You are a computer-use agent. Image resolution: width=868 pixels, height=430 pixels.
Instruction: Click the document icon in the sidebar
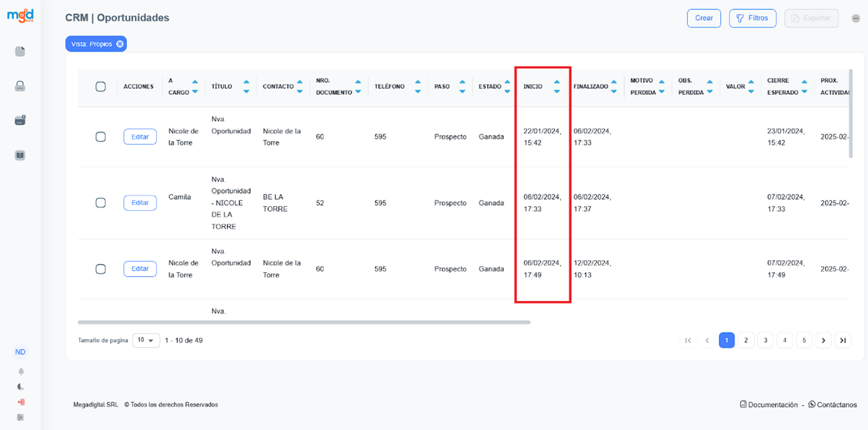20,51
